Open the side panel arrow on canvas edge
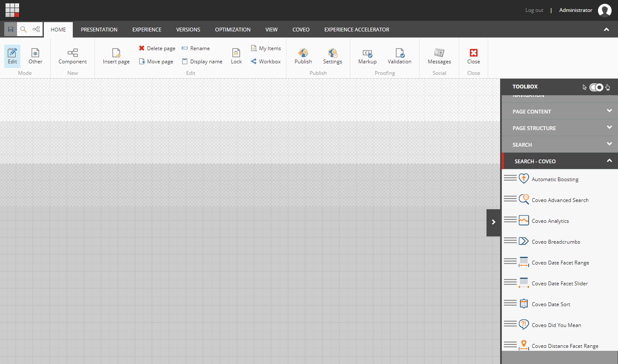This screenshot has height=364, width=618. click(x=493, y=222)
